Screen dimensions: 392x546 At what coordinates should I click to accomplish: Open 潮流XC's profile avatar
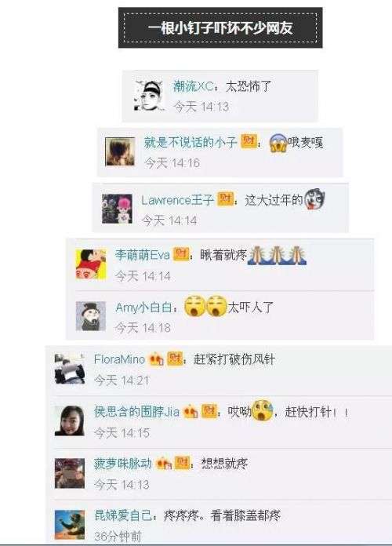(x=149, y=96)
